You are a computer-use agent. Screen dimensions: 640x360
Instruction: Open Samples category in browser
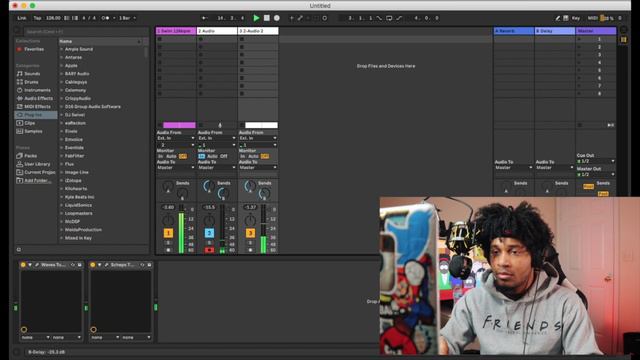[33, 131]
